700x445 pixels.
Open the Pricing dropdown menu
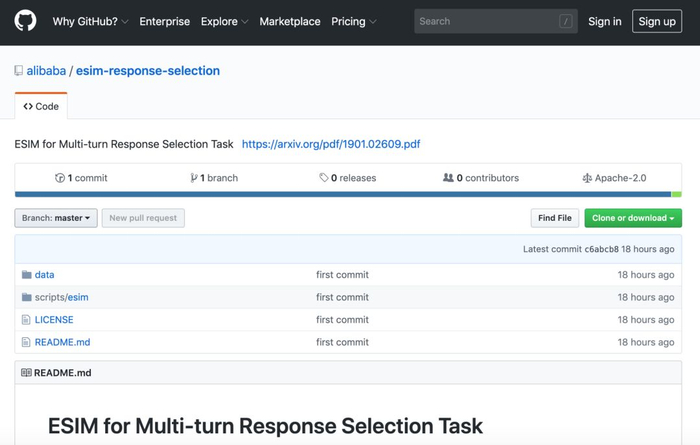click(x=353, y=21)
